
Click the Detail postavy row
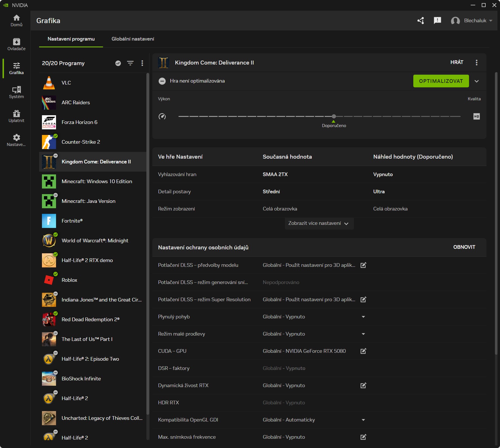click(319, 192)
